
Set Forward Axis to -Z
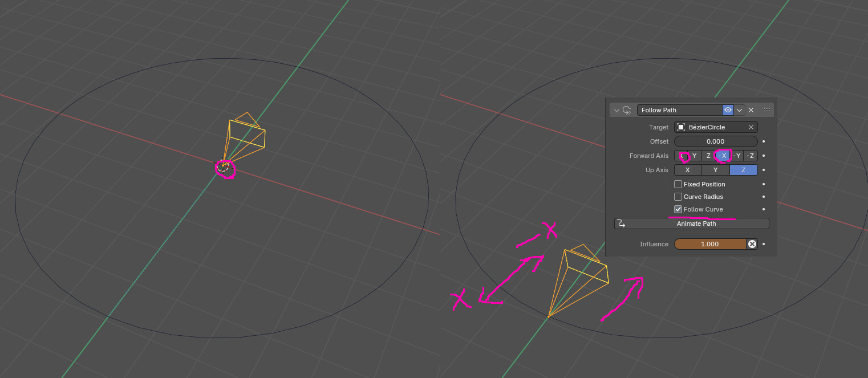(x=751, y=156)
